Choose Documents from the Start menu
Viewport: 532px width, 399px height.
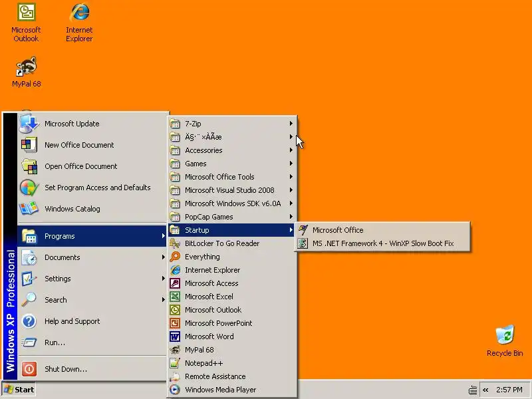click(x=92, y=257)
